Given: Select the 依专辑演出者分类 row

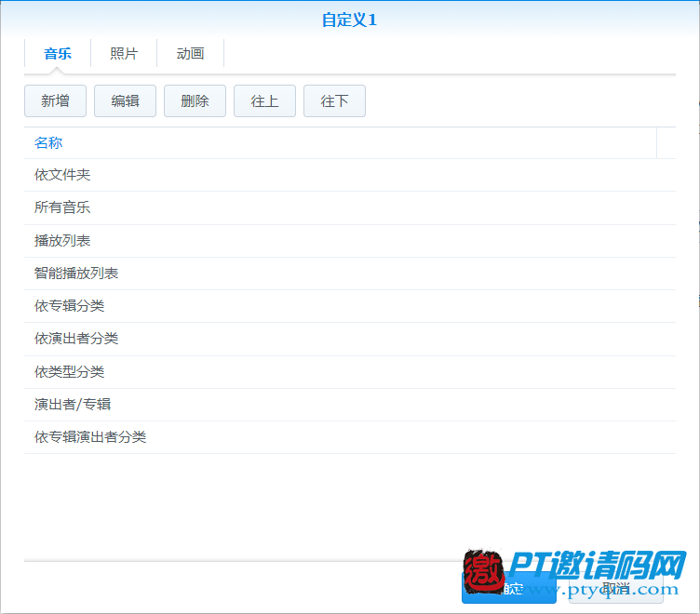Looking at the screenshot, I should click(350, 437).
